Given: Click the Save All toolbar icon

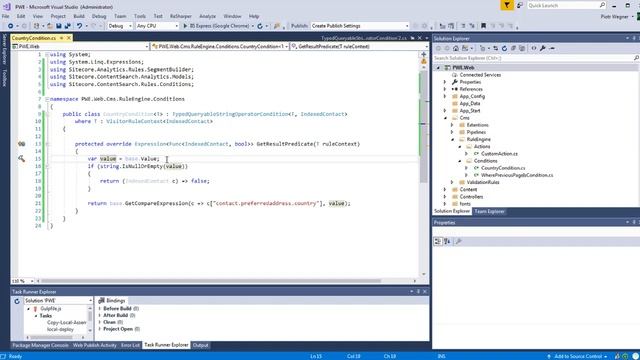Looking at the screenshot, I should point(67,26).
